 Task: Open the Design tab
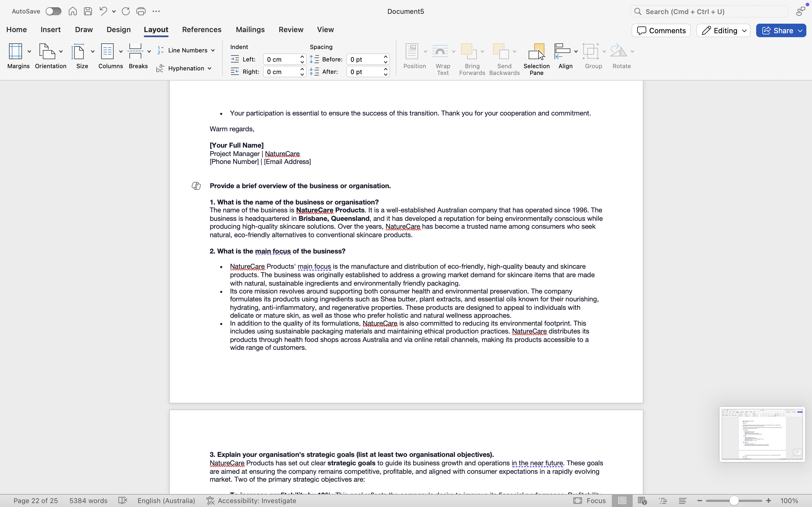pos(118,30)
